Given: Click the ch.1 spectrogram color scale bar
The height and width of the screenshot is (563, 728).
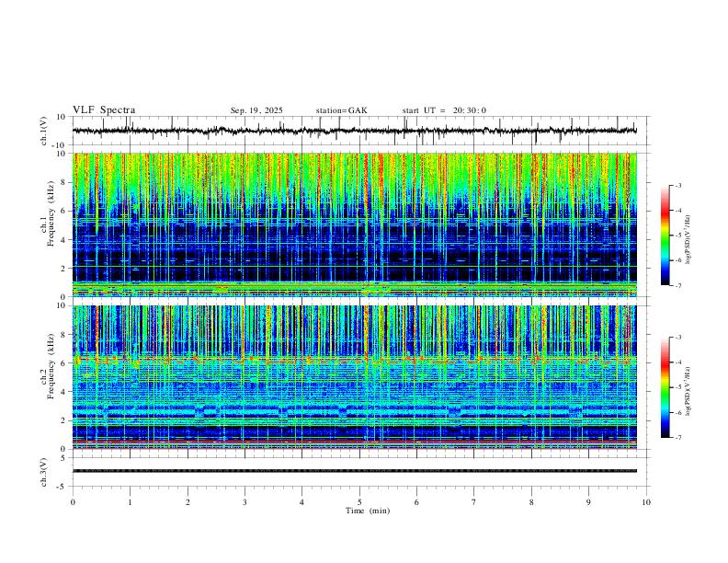Looking at the screenshot, I should pos(665,236).
